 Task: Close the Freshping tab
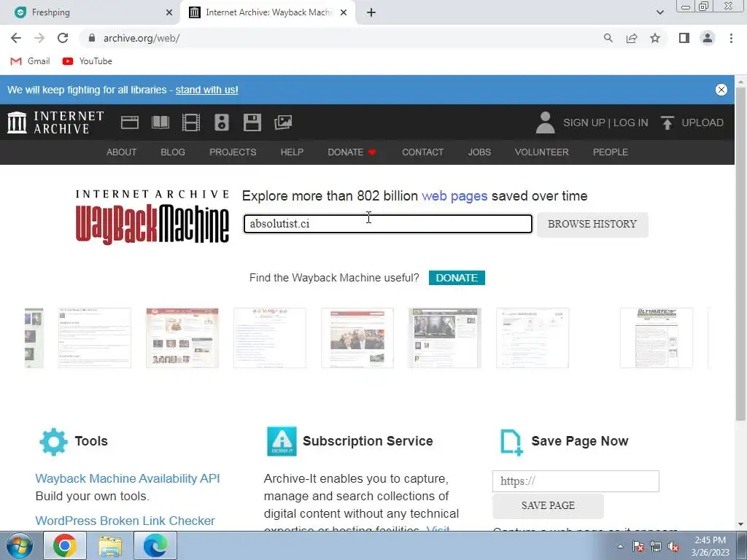[169, 13]
